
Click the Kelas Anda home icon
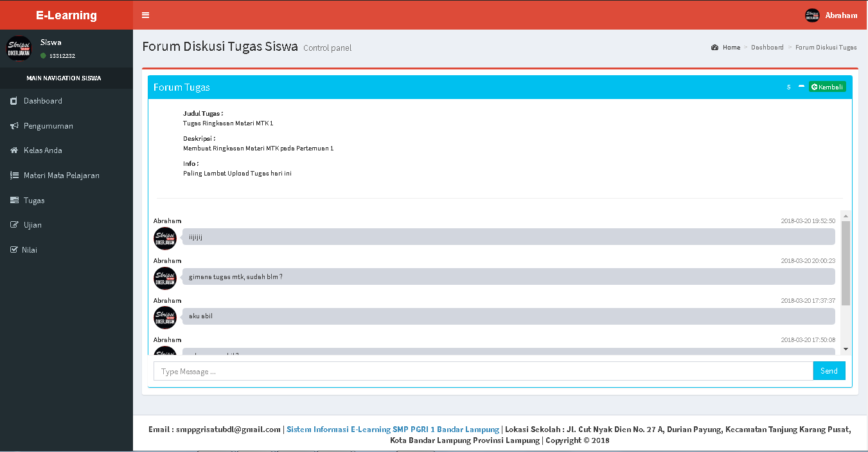pos(14,150)
